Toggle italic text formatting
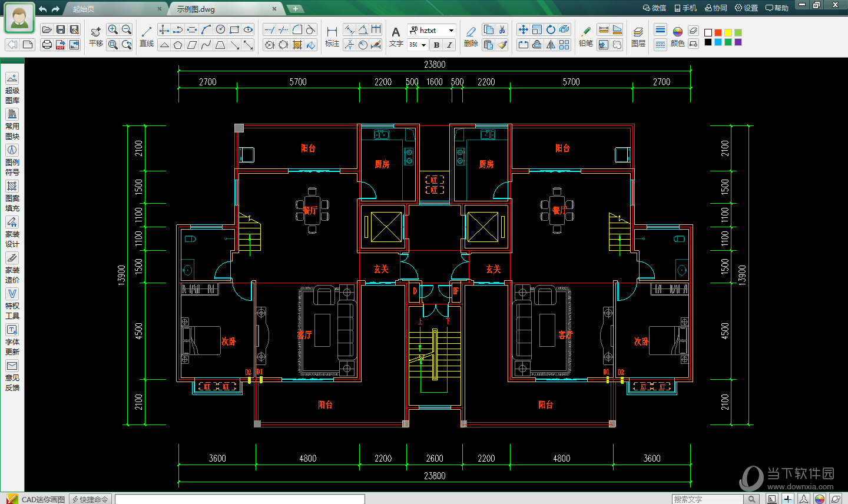Image resolution: width=848 pixels, height=504 pixels. point(449,45)
